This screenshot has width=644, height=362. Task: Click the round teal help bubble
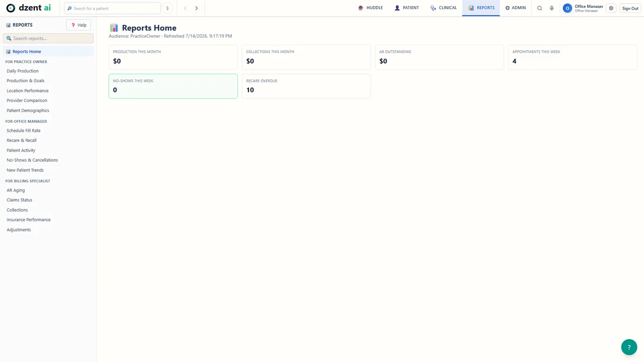coord(629,347)
